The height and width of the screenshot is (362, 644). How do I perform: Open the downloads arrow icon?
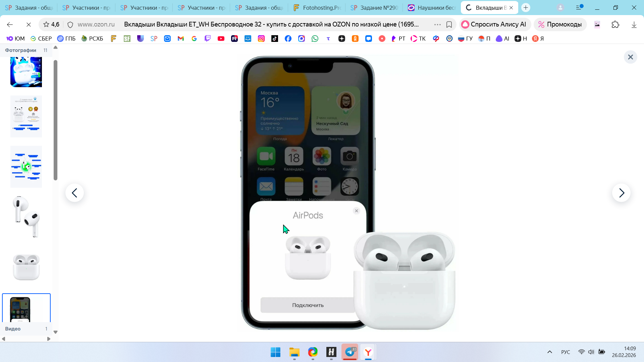point(634,24)
